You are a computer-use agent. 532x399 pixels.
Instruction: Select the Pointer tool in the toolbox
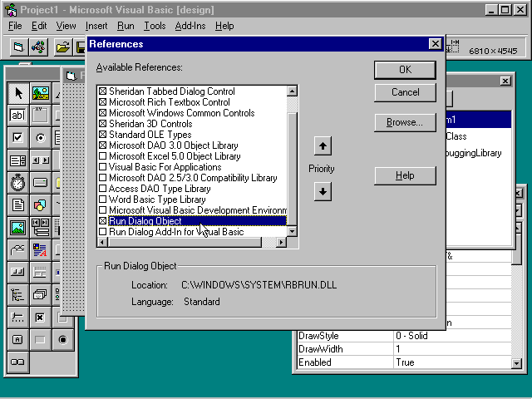tap(17, 93)
